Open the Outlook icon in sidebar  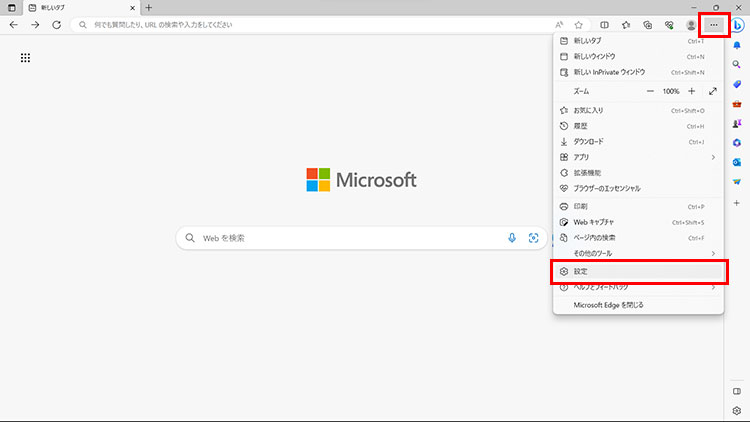737,161
